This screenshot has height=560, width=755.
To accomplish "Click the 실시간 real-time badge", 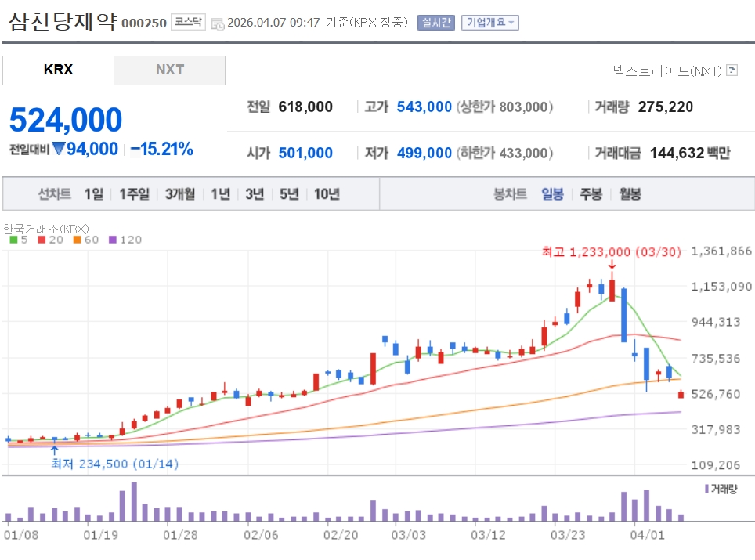I will pos(435,23).
